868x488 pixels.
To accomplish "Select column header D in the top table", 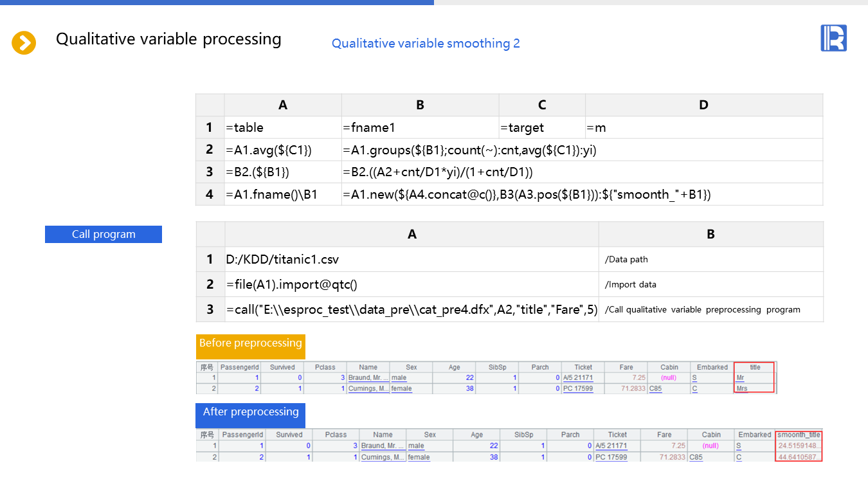I will pos(703,105).
